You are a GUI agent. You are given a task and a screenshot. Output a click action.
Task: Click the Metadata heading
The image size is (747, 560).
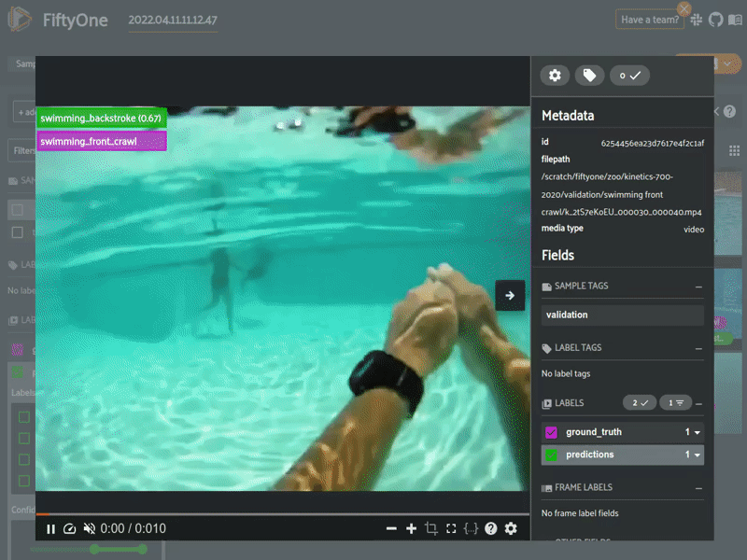(568, 116)
